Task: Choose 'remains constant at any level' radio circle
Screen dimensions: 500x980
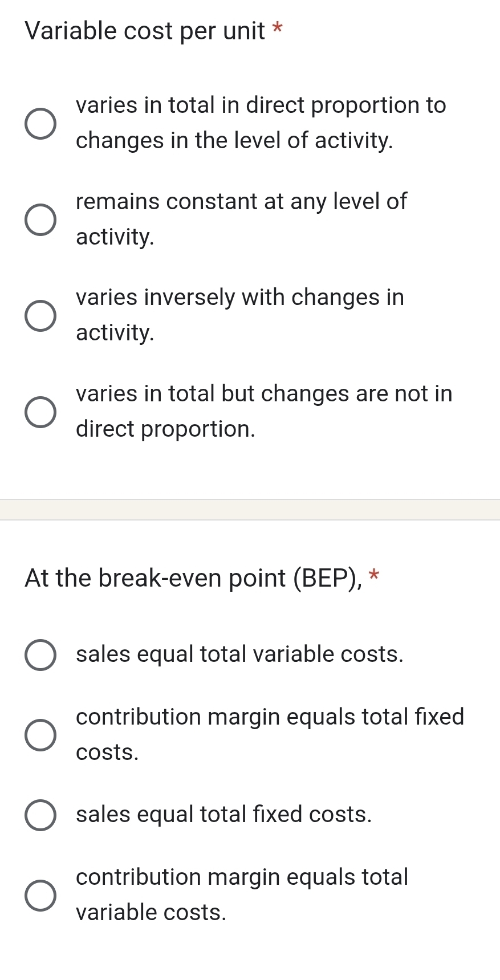Action: click(40, 219)
